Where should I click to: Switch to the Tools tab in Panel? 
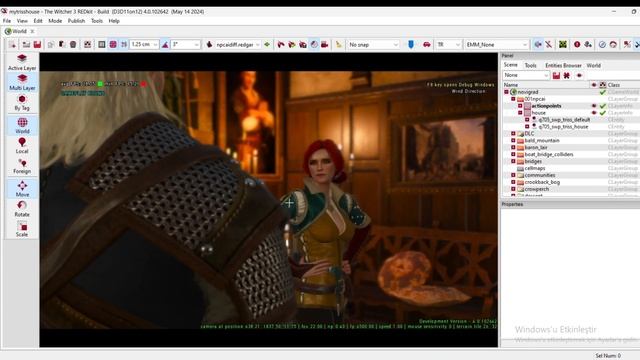coord(530,65)
